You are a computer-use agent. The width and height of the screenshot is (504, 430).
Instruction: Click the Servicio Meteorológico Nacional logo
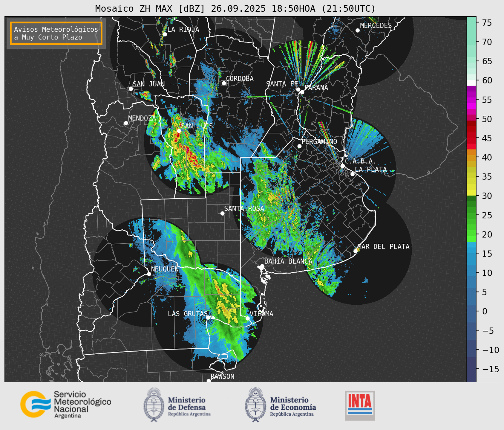click(x=65, y=404)
